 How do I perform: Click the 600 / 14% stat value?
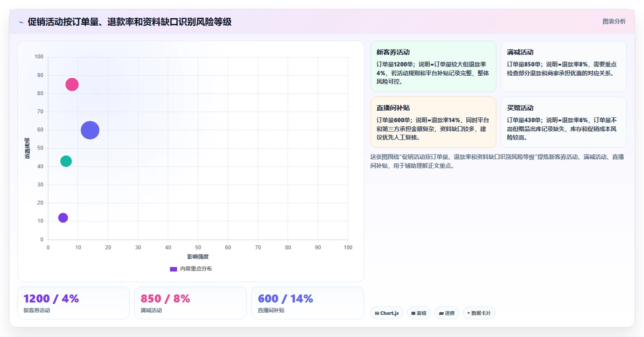click(x=285, y=299)
